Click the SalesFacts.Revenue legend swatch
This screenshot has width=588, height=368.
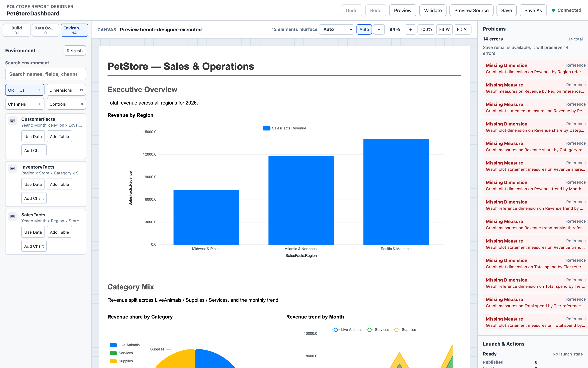[x=266, y=128]
